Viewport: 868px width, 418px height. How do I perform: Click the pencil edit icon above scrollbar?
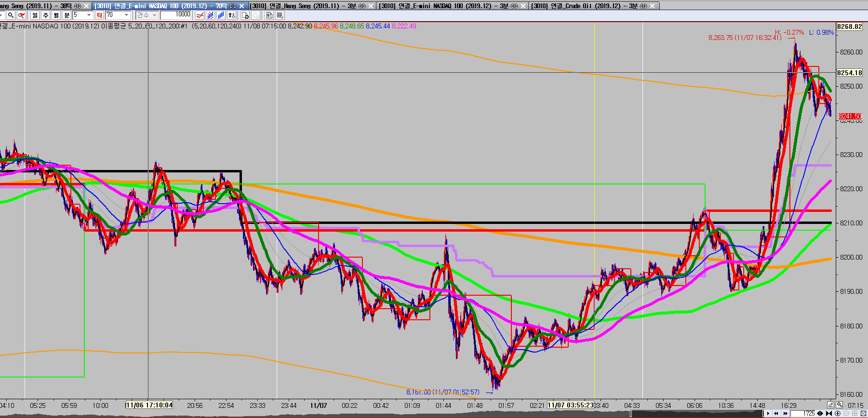coord(830,405)
